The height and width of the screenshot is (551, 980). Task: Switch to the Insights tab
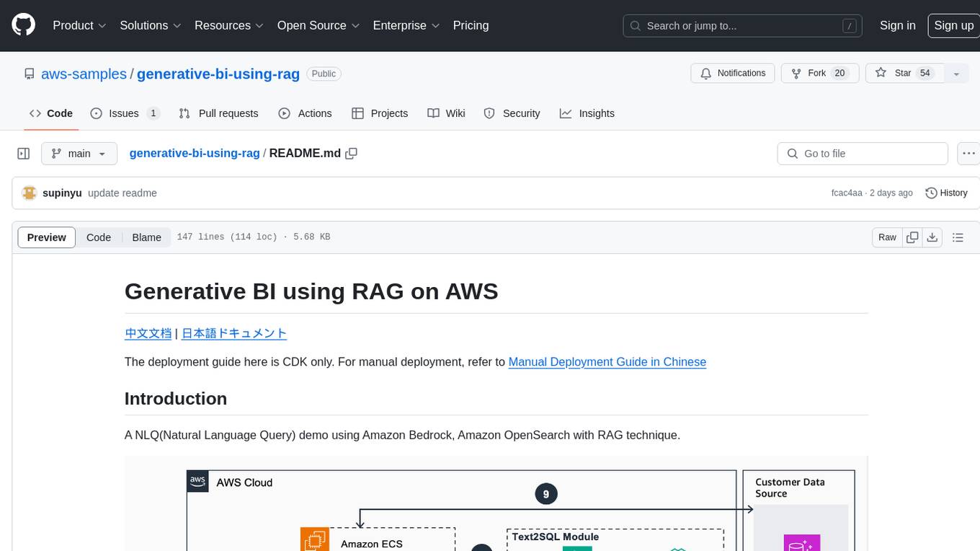click(587, 113)
